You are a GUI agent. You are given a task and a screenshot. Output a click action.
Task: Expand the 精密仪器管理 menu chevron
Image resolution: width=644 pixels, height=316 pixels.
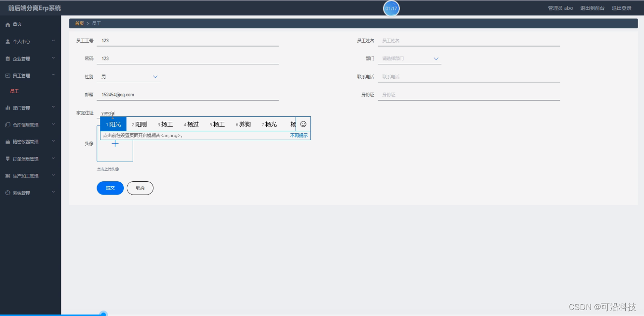pos(53,141)
